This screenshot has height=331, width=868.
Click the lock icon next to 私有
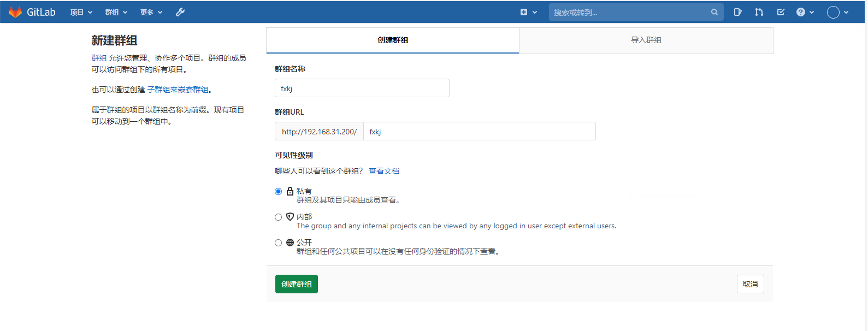(x=290, y=191)
